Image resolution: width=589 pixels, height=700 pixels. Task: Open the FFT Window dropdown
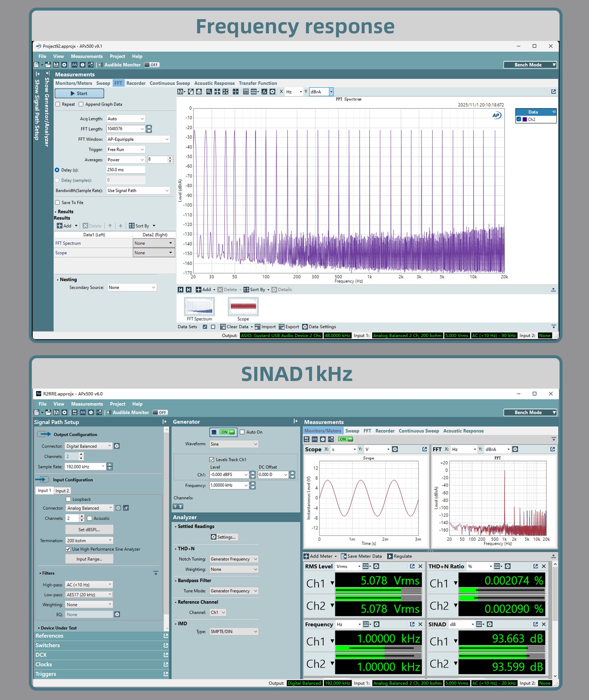(138, 139)
